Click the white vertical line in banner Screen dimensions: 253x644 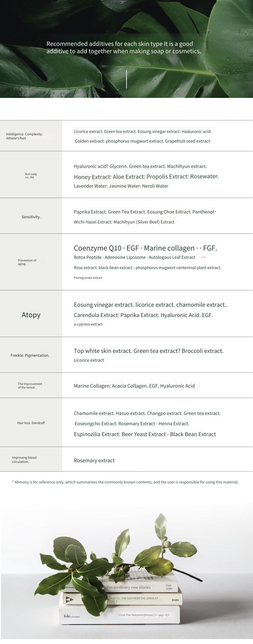click(126, 79)
